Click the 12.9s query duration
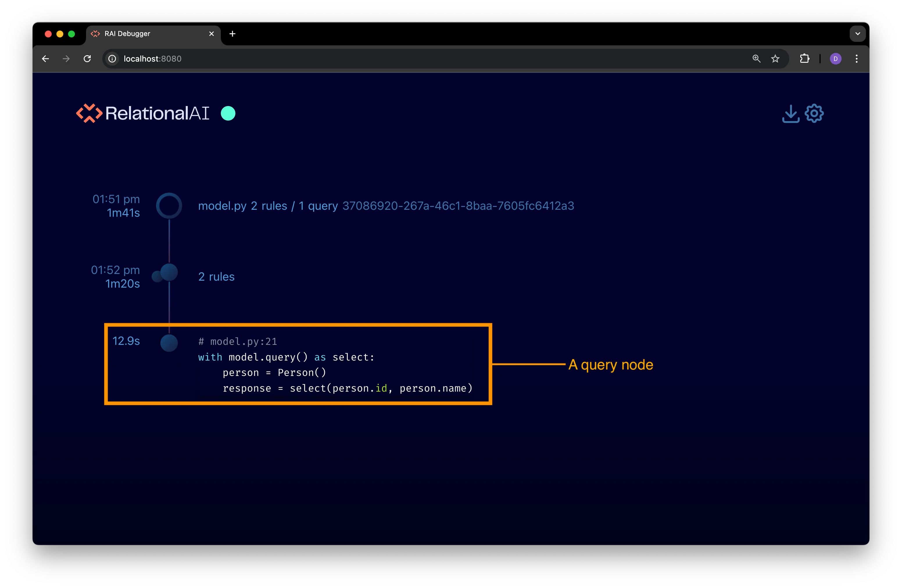This screenshot has width=902, height=588. [126, 341]
